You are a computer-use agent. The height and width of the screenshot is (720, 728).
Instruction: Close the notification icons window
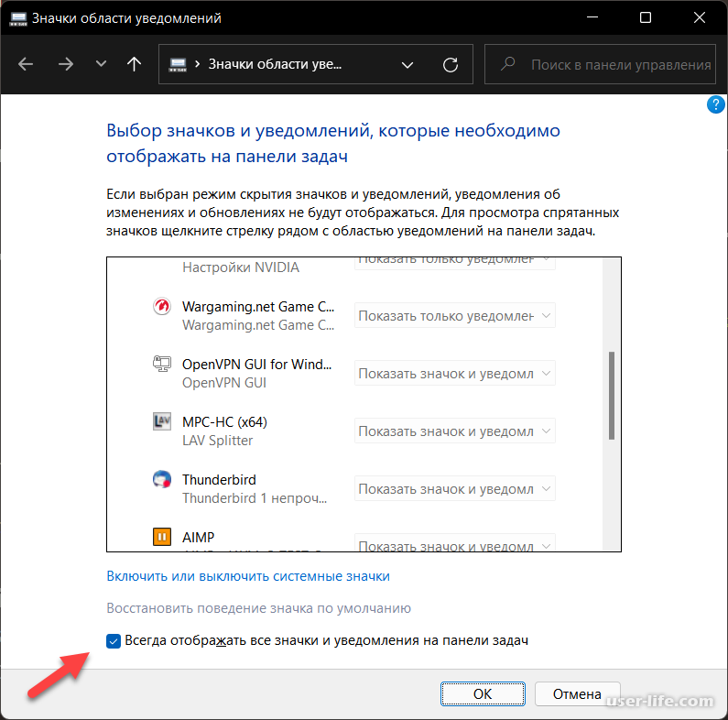(700, 17)
